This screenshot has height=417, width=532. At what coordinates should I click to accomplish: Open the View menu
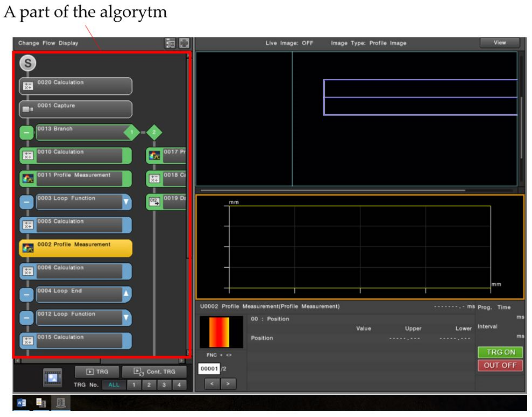pos(499,43)
